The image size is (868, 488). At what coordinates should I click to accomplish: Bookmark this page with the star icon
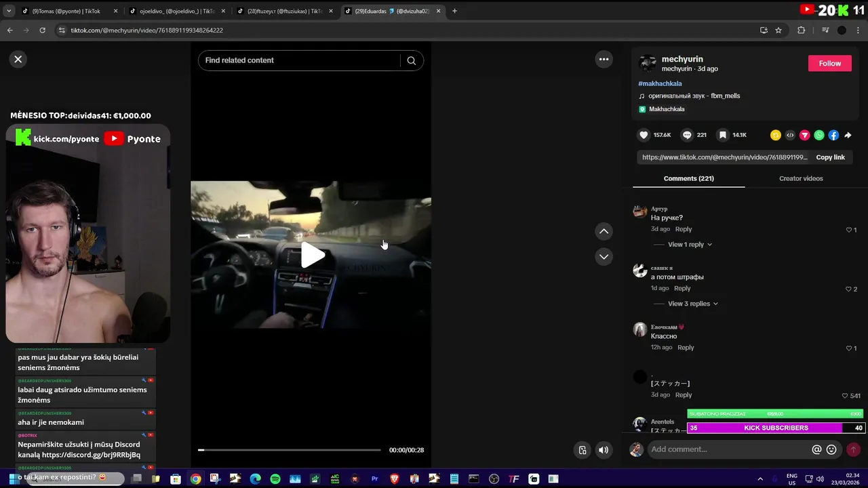click(778, 30)
